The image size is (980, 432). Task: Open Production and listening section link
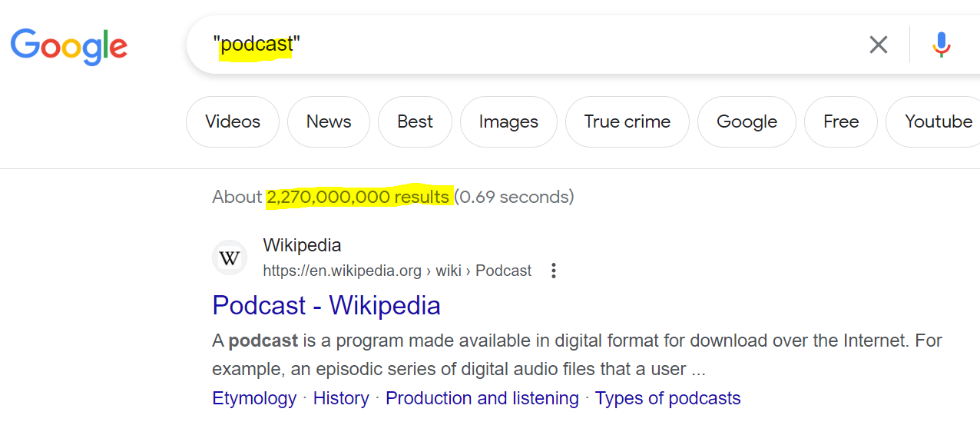click(x=482, y=398)
